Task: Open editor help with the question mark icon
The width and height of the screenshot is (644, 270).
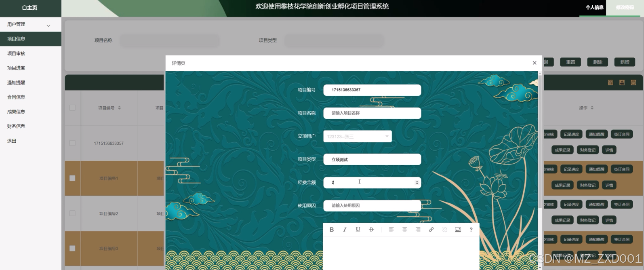Action: coord(471,230)
